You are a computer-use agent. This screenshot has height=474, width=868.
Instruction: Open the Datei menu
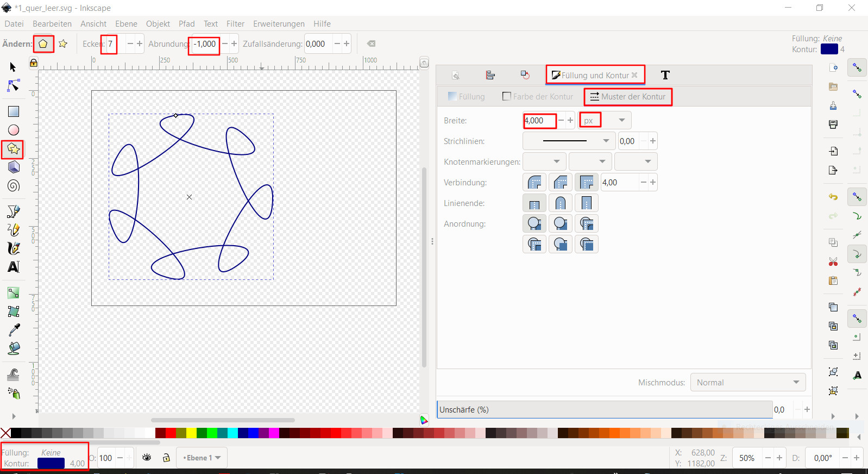tap(14, 23)
